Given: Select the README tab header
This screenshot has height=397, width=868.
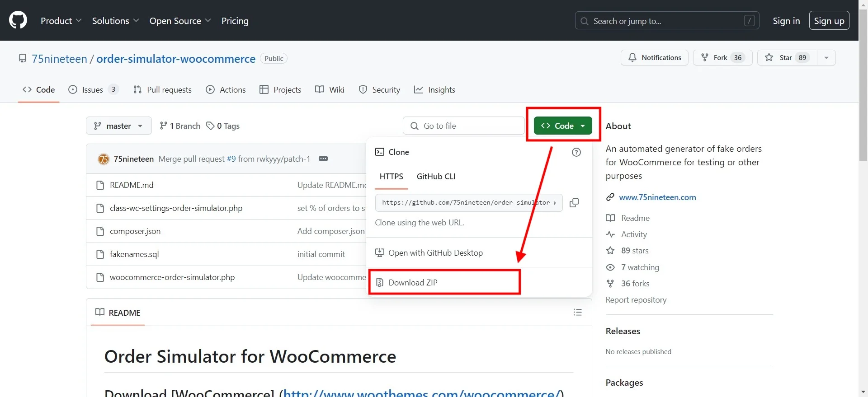Looking at the screenshot, I should [118, 313].
